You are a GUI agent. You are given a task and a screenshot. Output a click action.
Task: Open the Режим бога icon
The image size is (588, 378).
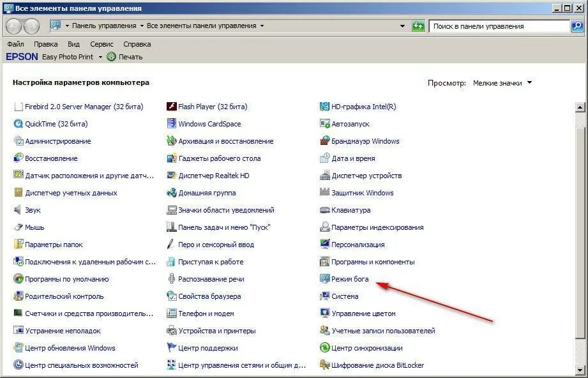pyautogui.click(x=324, y=279)
